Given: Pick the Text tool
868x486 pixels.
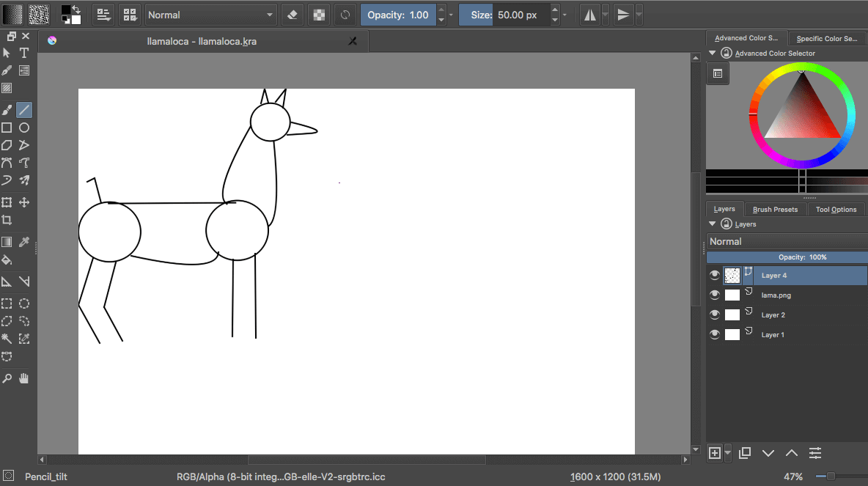Looking at the screenshot, I should [x=24, y=52].
